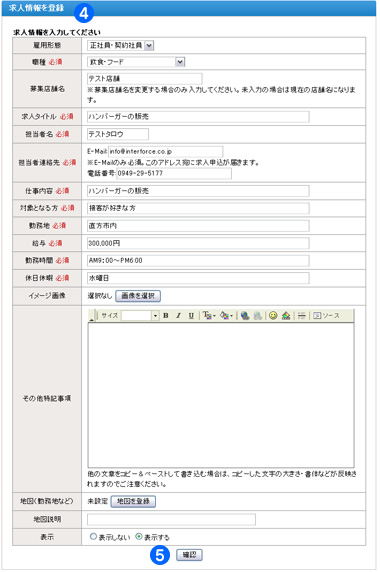Image resolution: width=380 pixels, height=573 pixels.
Task: Click the 休日休暇 field with 水曜日
Action: (198, 278)
